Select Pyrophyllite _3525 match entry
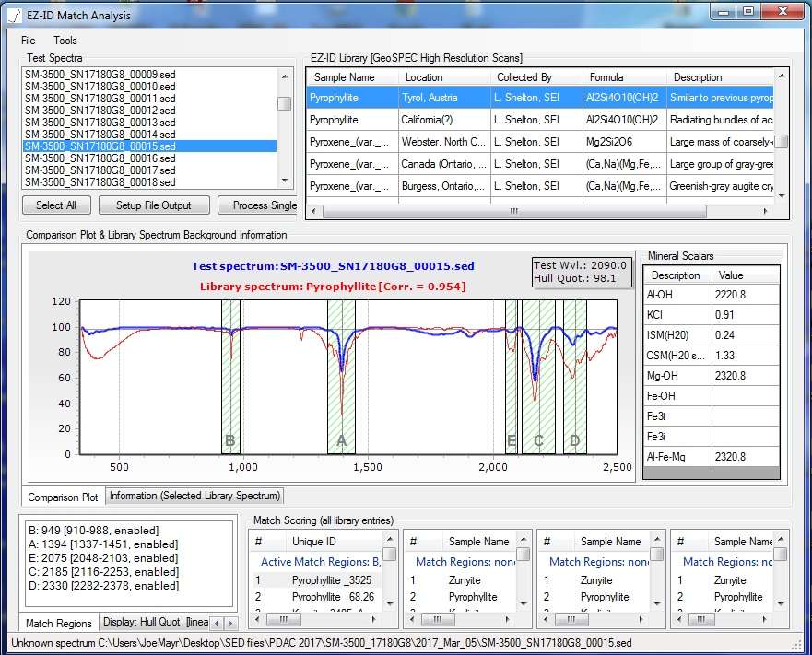 click(316, 580)
